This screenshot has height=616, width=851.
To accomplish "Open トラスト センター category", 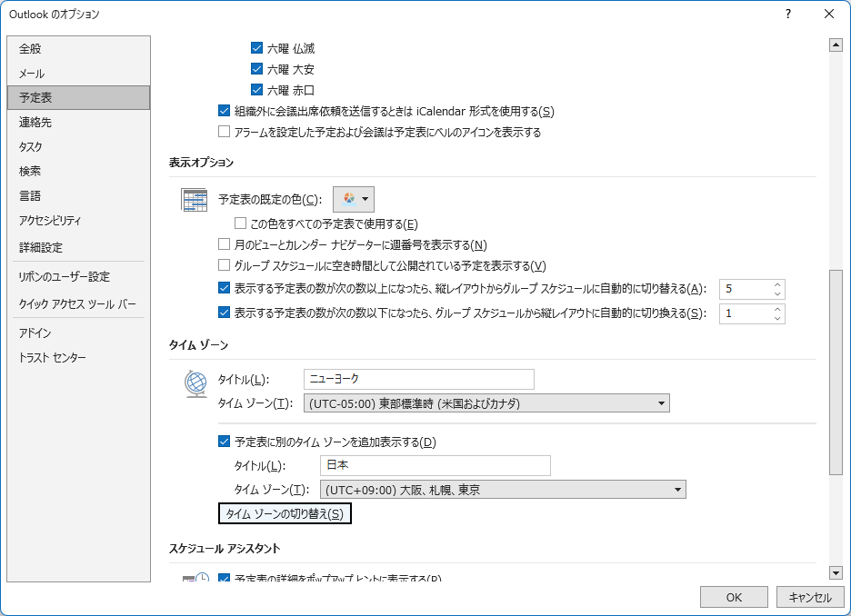I will pos(79,357).
